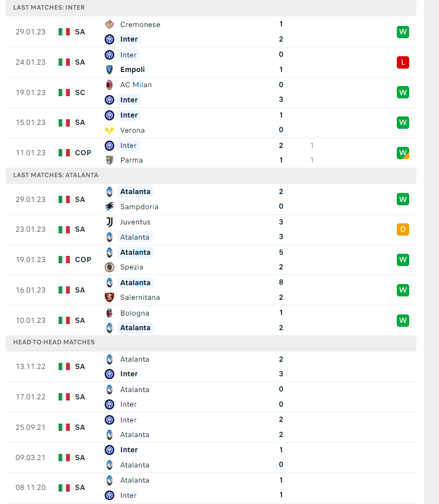The width and height of the screenshot is (439, 504).
Task: Select the 13.11.22 head-to-head match date
Action: click(31, 366)
